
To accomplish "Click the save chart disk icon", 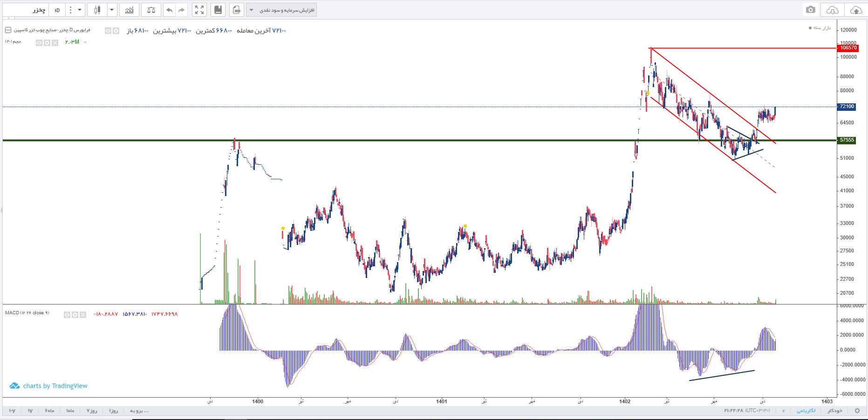I will coord(217,10).
